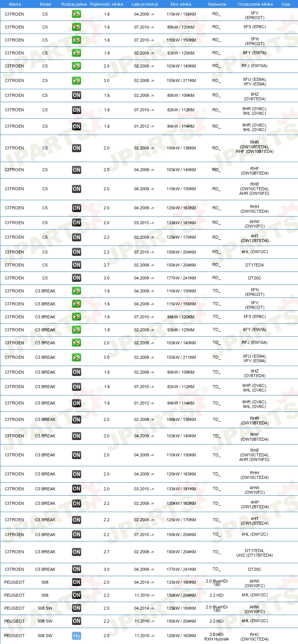Click ON diesel icon in C5 RD_ 9HZ row
The width and height of the screenshot is (298, 644).
click(77, 95)
